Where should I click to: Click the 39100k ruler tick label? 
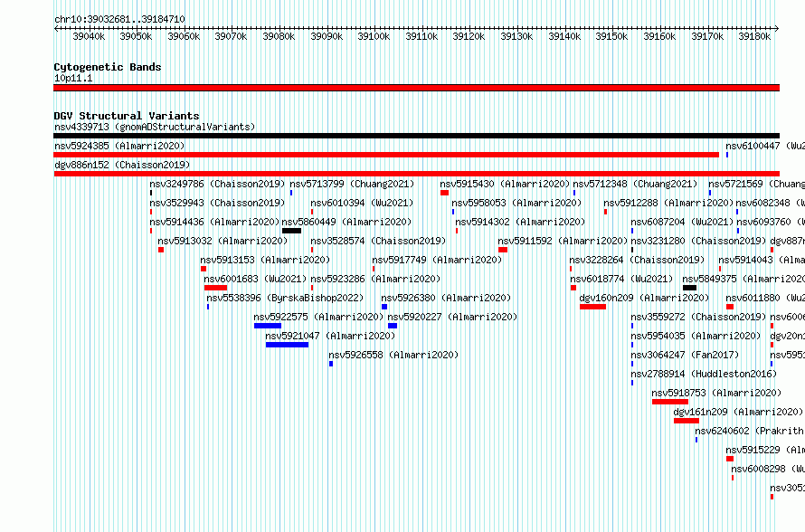click(374, 36)
